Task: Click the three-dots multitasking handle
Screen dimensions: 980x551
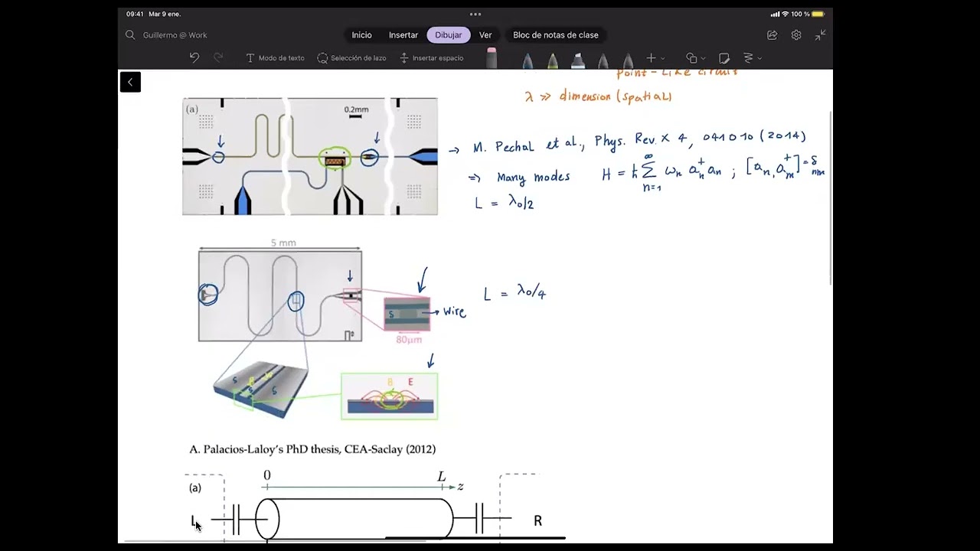Action: click(475, 14)
